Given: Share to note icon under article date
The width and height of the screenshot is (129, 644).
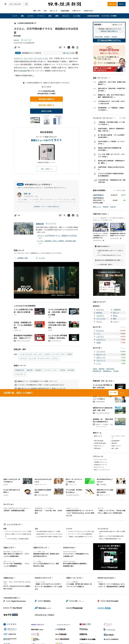Looking at the screenshot, I should (x=64, y=47).
